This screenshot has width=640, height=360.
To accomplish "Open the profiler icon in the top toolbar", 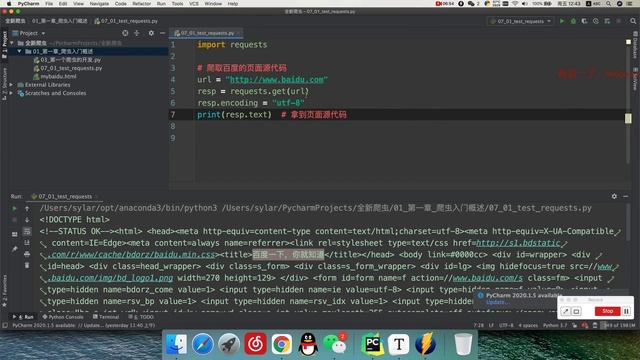I will coord(596,21).
